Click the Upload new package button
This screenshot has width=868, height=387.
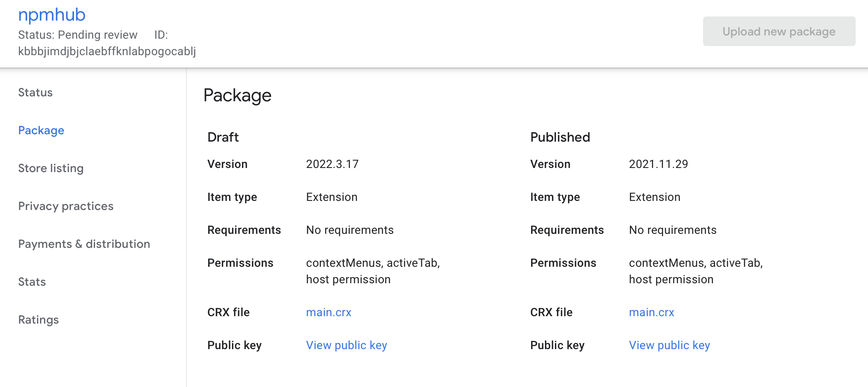click(779, 31)
